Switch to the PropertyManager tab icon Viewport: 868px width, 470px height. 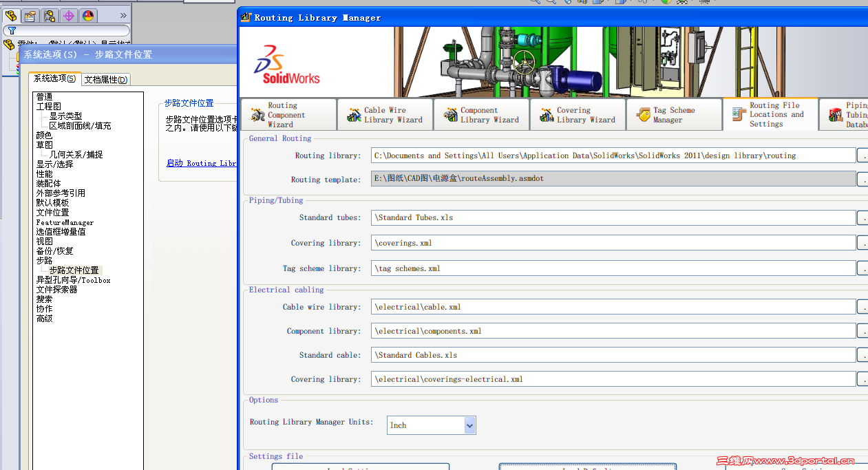pos(30,15)
